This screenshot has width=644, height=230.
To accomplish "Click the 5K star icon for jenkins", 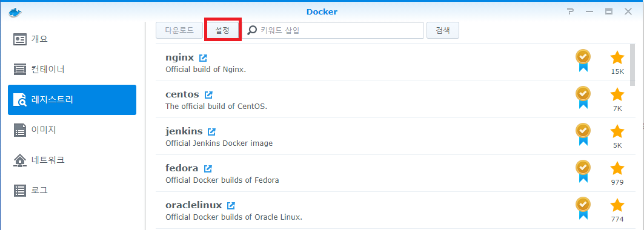I will tap(617, 131).
